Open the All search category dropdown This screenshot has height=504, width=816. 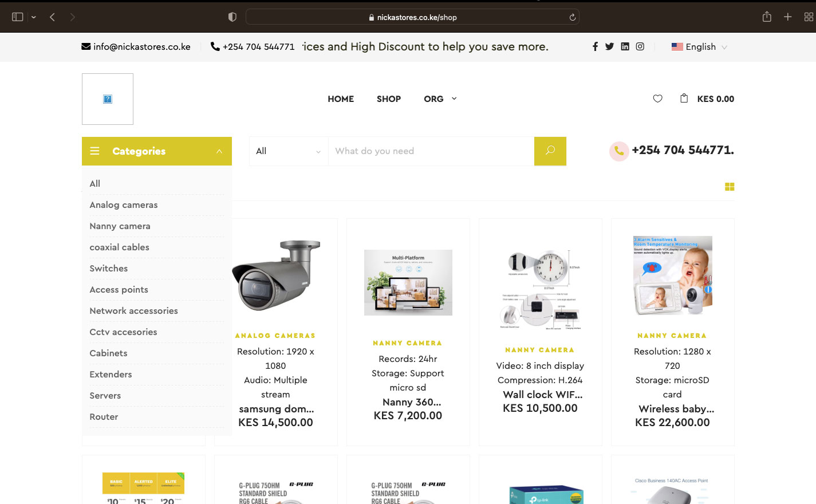[x=289, y=151]
